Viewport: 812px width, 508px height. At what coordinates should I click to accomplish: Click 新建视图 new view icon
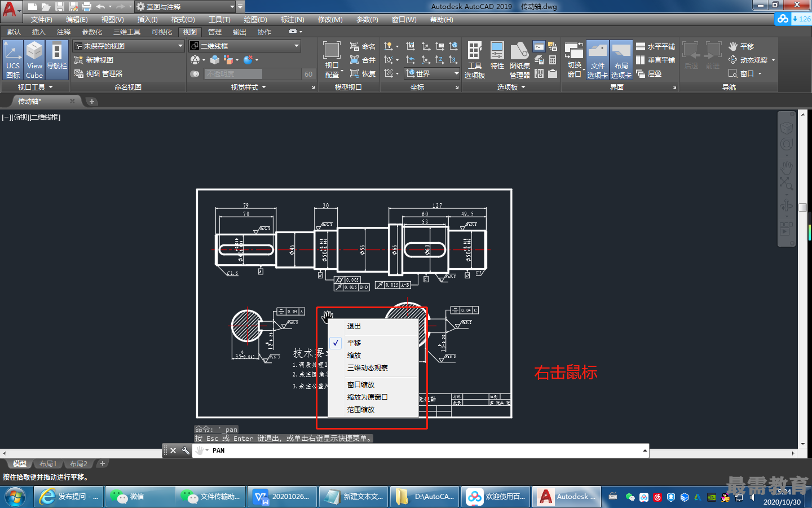(x=94, y=60)
